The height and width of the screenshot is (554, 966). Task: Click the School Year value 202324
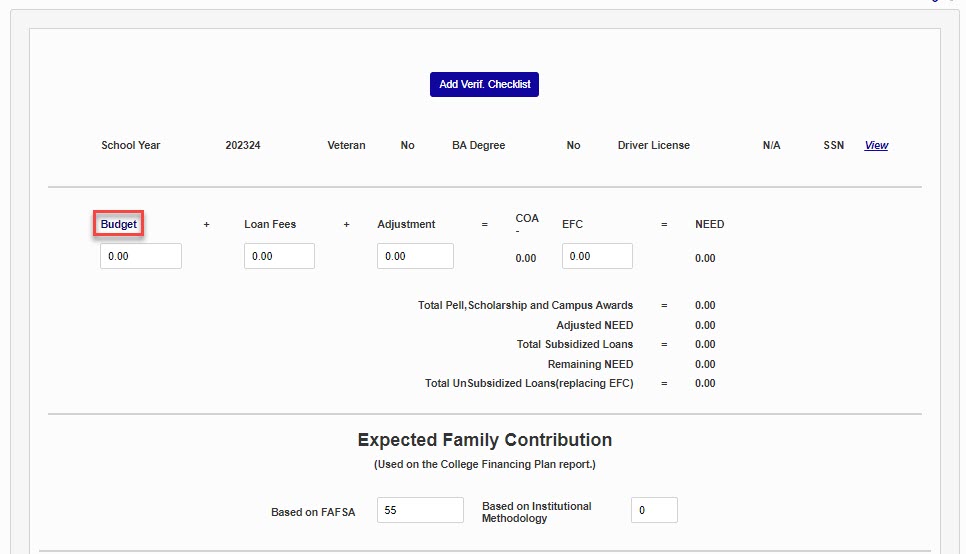pyautogui.click(x=243, y=146)
